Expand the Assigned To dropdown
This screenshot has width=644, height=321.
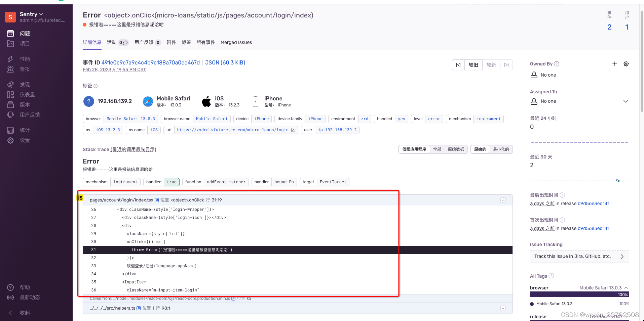626,101
